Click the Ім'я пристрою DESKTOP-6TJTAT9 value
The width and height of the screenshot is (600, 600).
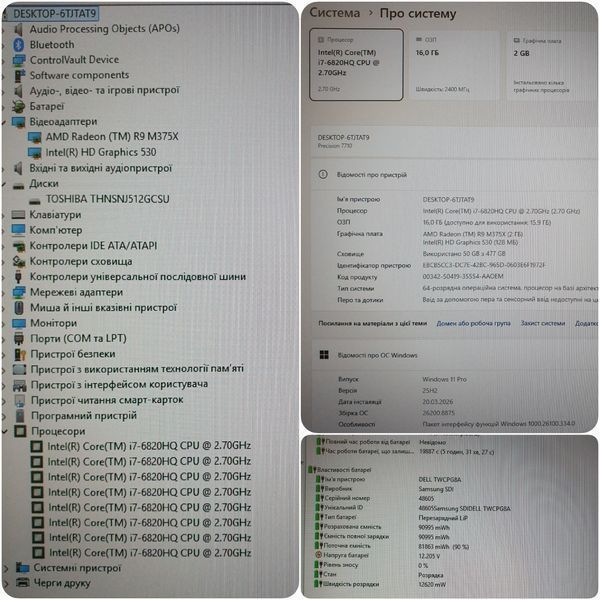(448, 200)
